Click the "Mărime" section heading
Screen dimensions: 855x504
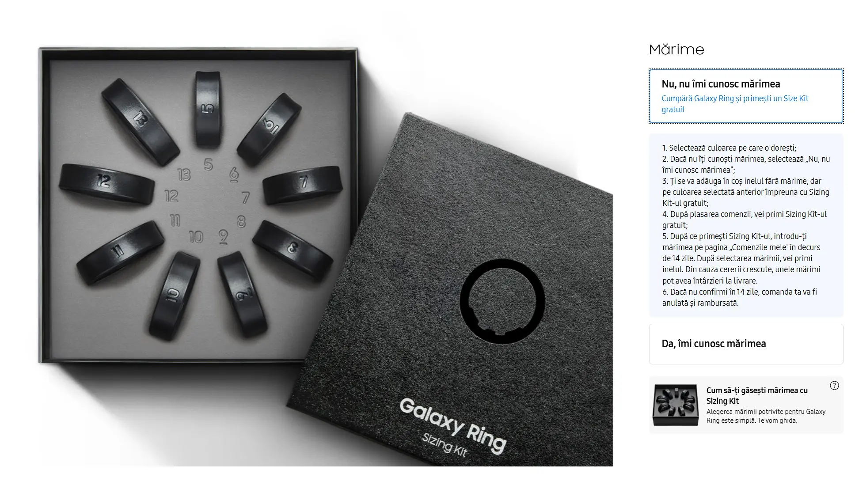676,49
